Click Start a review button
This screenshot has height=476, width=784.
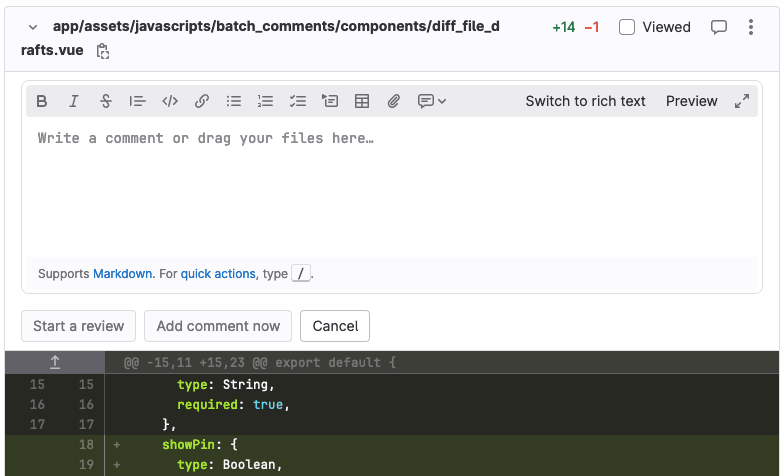pos(78,326)
